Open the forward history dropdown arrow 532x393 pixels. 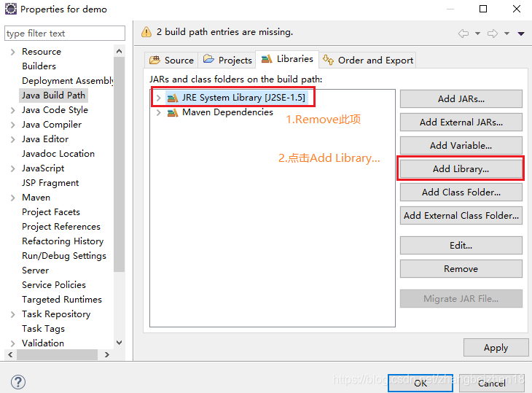point(506,34)
